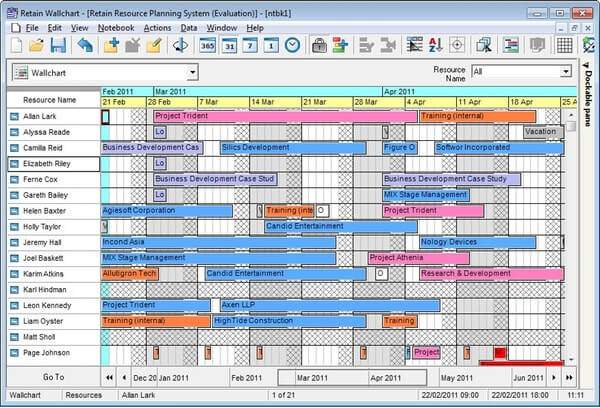Jump to last date with fast-forward button
The image size is (600, 408).
pos(569,377)
